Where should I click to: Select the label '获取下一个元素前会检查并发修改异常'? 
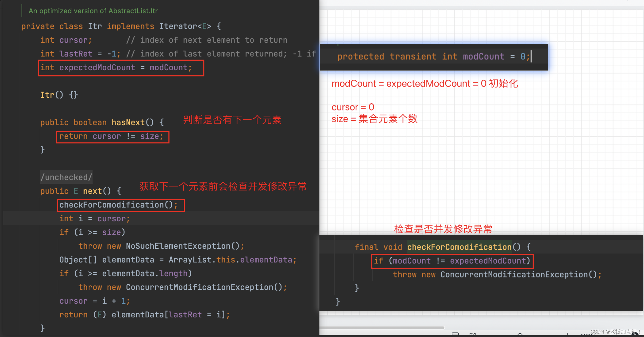(x=223, y=186)
